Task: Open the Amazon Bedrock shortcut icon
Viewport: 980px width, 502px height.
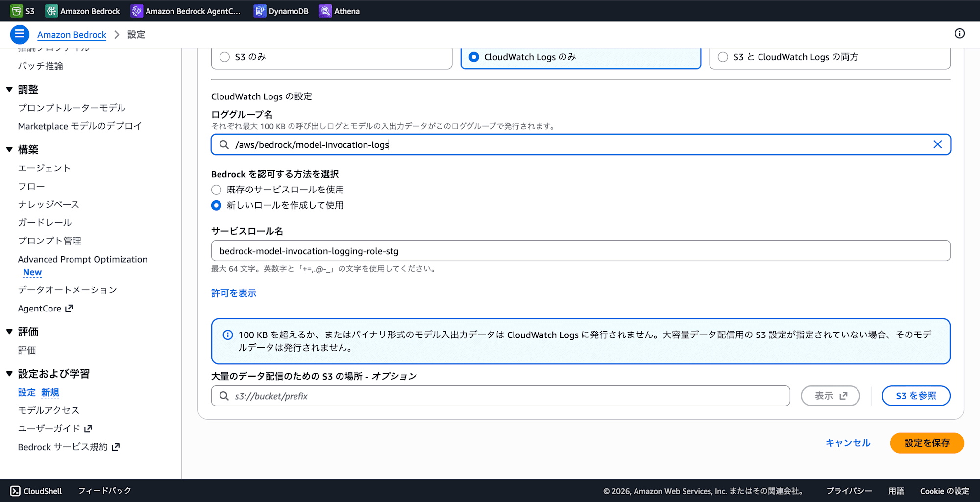Action: tap(51, 11)
